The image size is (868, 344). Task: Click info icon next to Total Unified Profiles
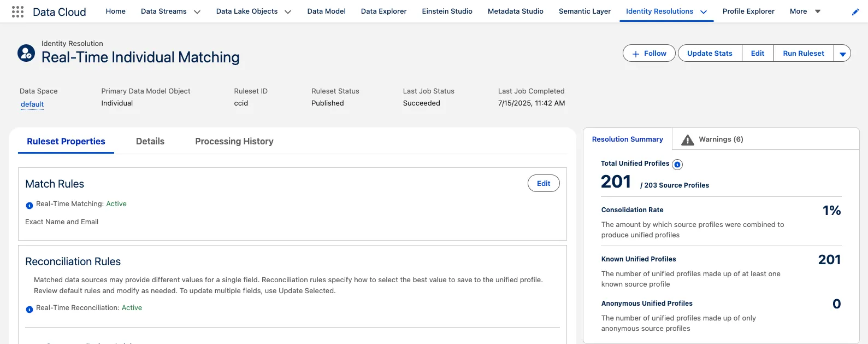click(677, 164)
